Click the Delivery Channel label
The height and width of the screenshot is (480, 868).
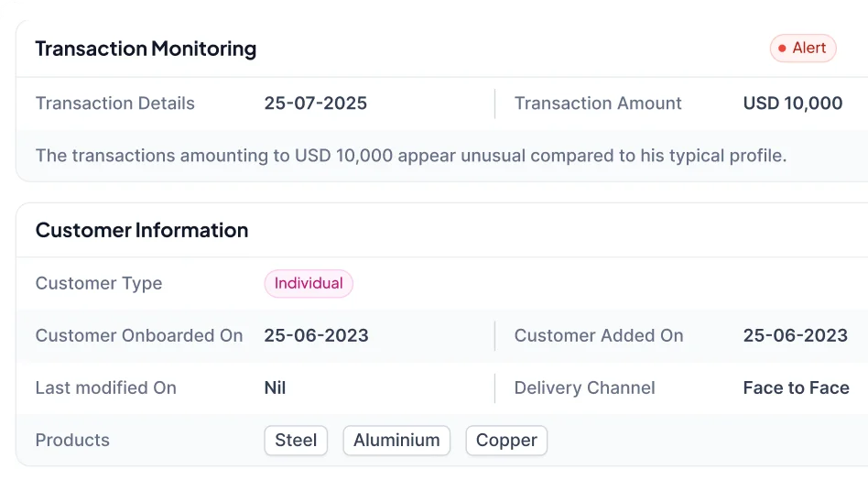click(x=585, y=388)
